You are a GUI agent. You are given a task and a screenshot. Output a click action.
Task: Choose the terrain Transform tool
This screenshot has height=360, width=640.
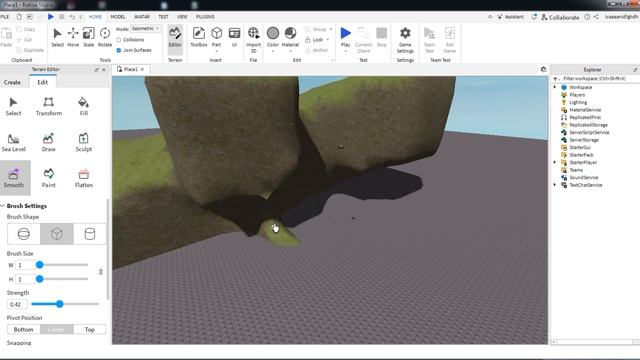(49, 107)
